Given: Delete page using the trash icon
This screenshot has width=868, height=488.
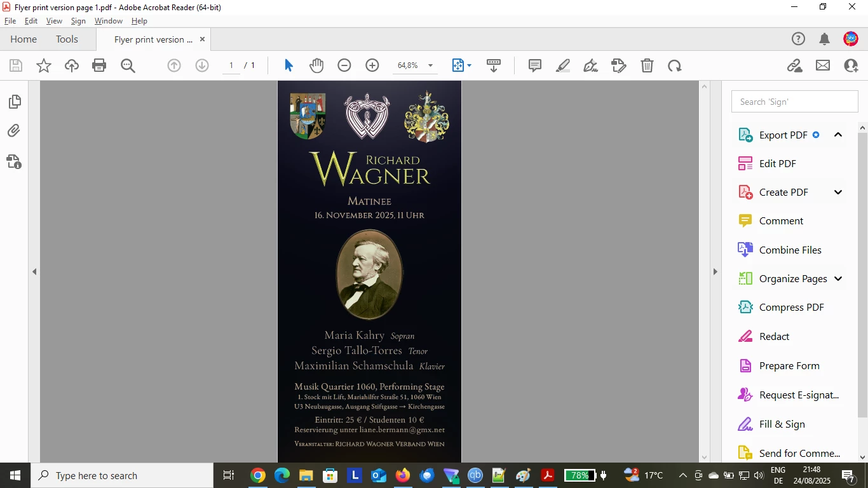Looking at the screenshot, I should 647,65.
